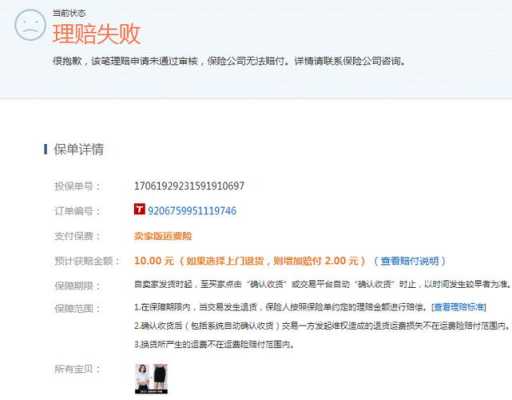Screen dimensions: 512x400
Task: Click the red Tmall T icon
Action: click(x=139, y=209)
